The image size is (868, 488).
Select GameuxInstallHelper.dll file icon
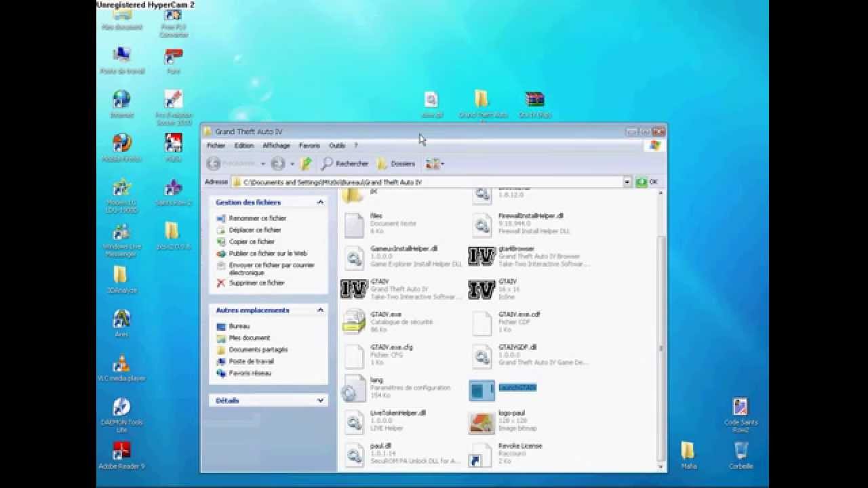coord(354,258)
